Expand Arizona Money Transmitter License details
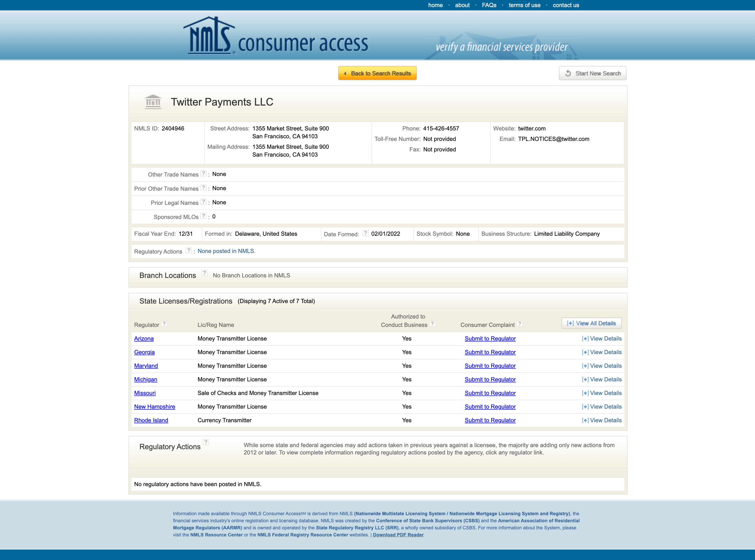 click(x=601, y=338)
